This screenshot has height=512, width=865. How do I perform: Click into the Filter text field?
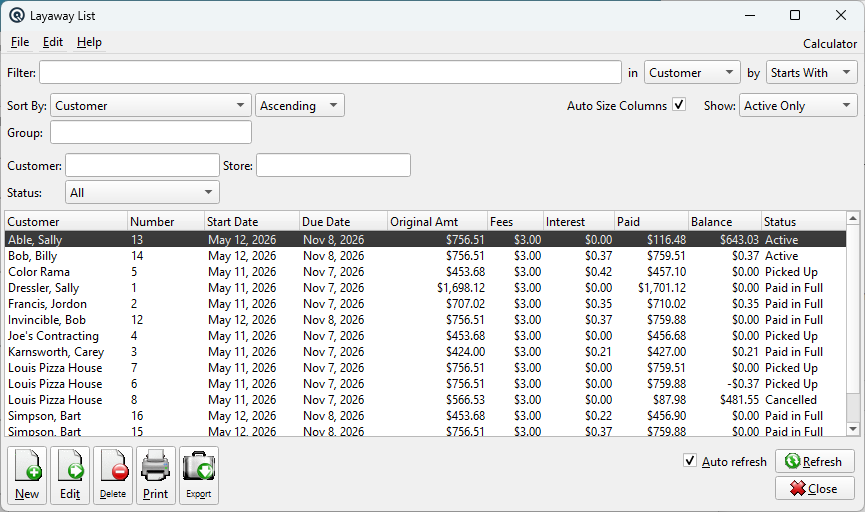pos(330,72)
